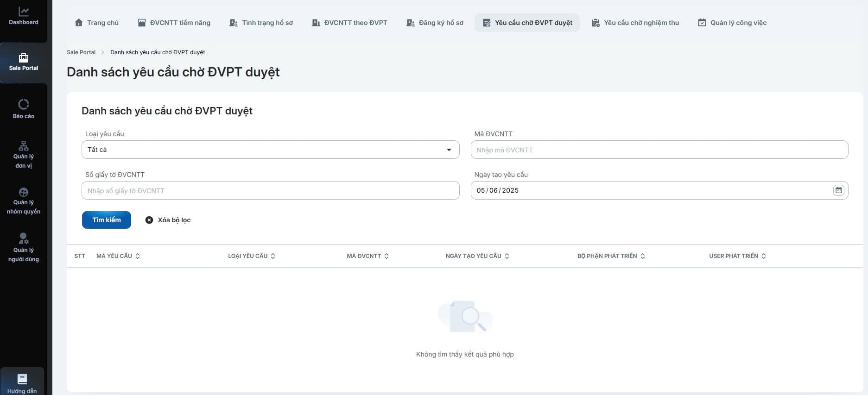Image resolution: width=868 pixels, height=395 pixels.
Task: Click the Sale Portal briefcase icon
Action: pyautogui.click(x=24, y=58)
